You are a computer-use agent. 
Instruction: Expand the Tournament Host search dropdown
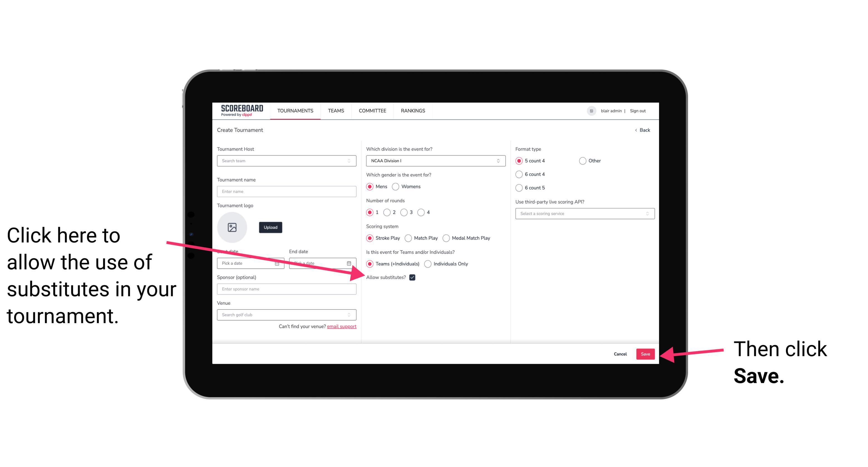click(351, 161)
